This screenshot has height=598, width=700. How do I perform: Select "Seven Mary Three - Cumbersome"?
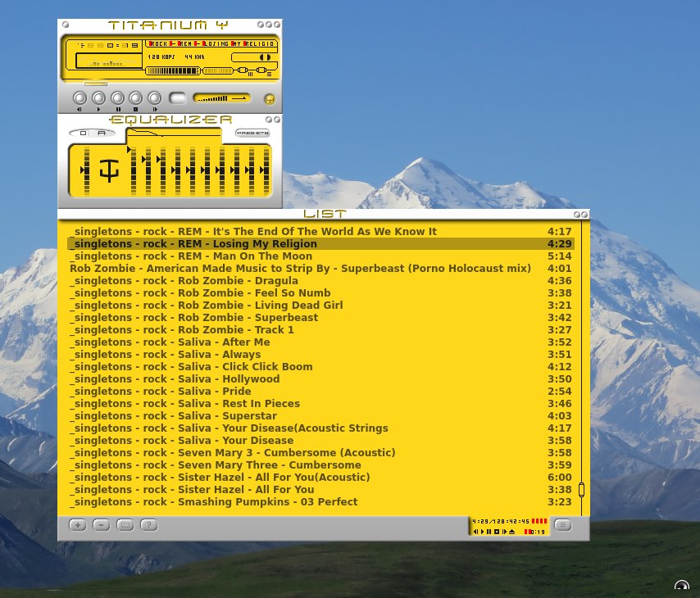tap(320, 464)
